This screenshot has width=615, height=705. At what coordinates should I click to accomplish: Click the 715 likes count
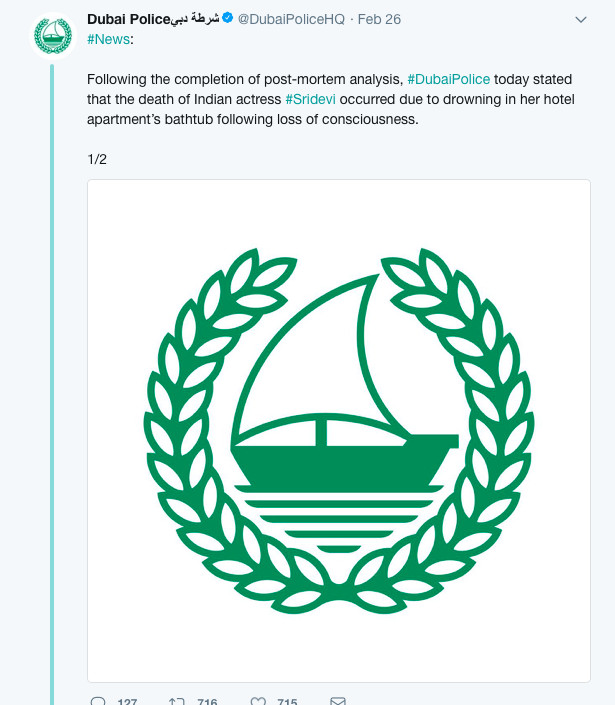287,701
